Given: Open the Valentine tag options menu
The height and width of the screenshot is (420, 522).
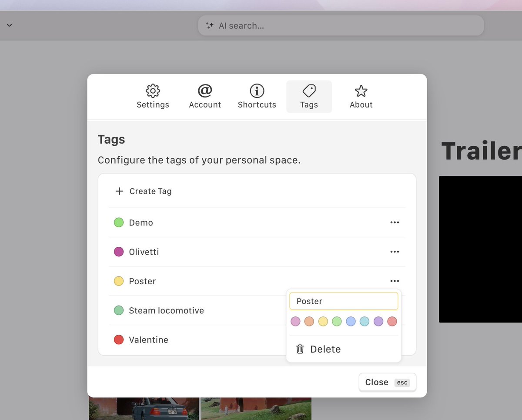Looking at the screenshot, I should click(395, 340).
